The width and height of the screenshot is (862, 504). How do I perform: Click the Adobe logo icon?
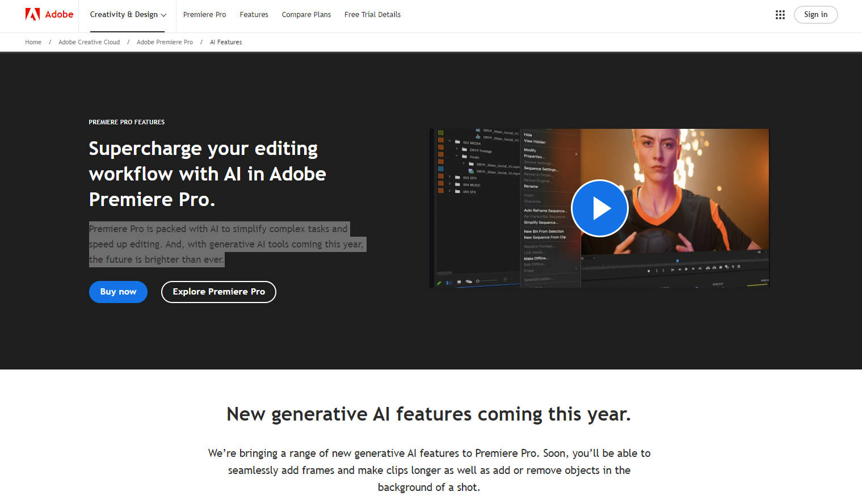(32, 14)
